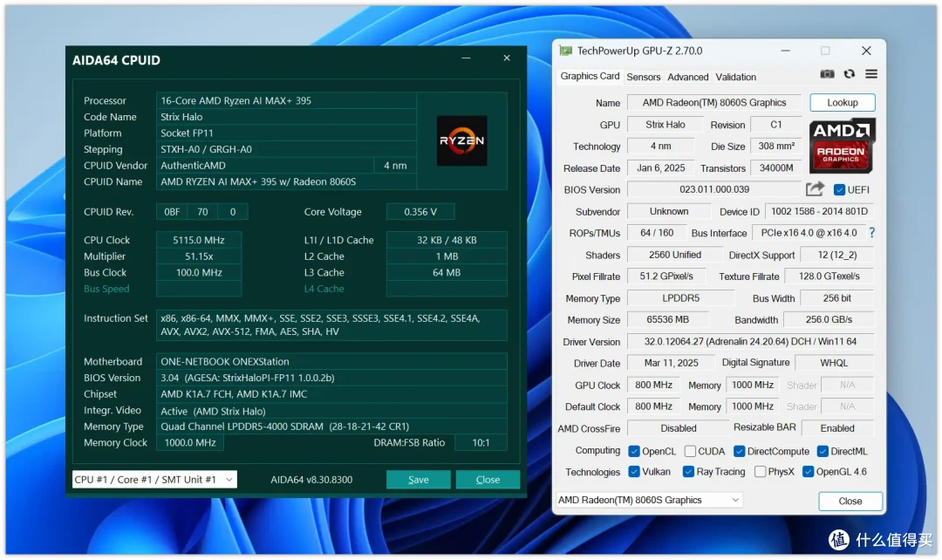Click the Shaders value 2560 Unified
The height and width of the screenshot is (560, 942).
pos(674,255)
